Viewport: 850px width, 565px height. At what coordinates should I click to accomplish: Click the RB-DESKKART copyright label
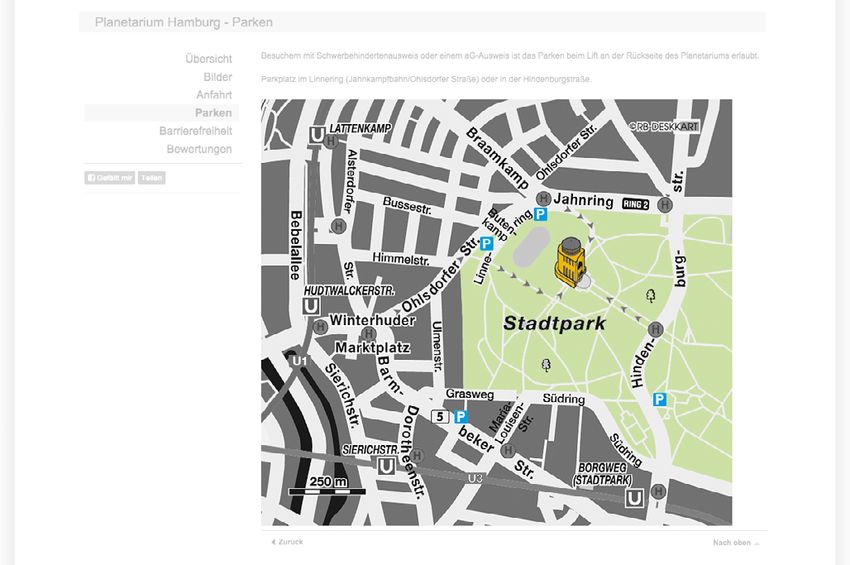(x=664, y=126)
